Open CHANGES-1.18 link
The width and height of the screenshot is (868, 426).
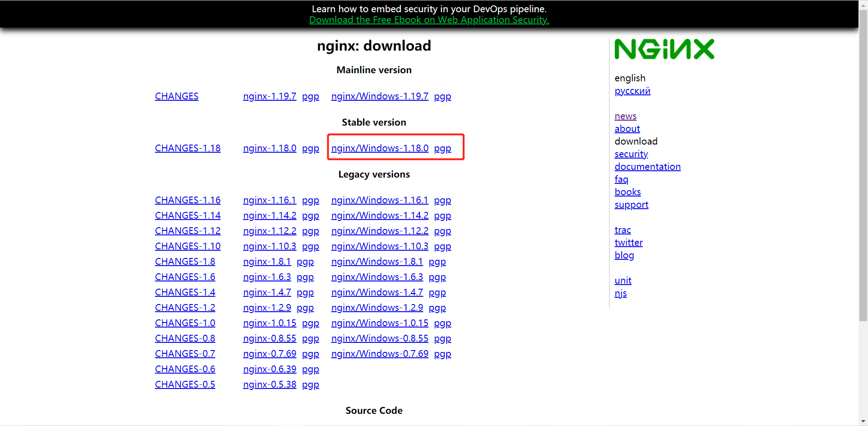(x=188, y=148)
